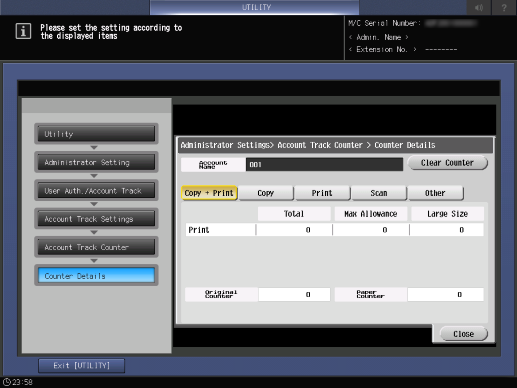The height and width of the screenshot is (388, 517).
Task: Switch to the Copy tab
Action: (x=266, y=193)
